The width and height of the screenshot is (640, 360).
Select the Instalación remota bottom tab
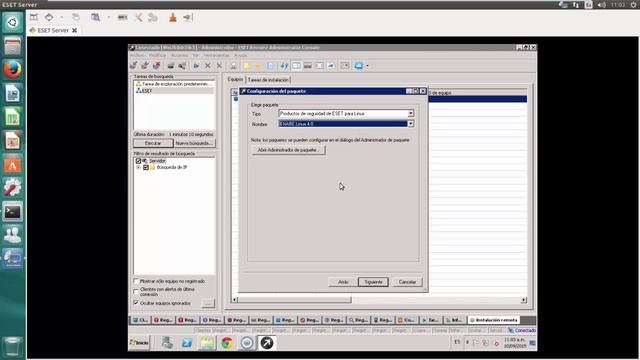[493, 320]
